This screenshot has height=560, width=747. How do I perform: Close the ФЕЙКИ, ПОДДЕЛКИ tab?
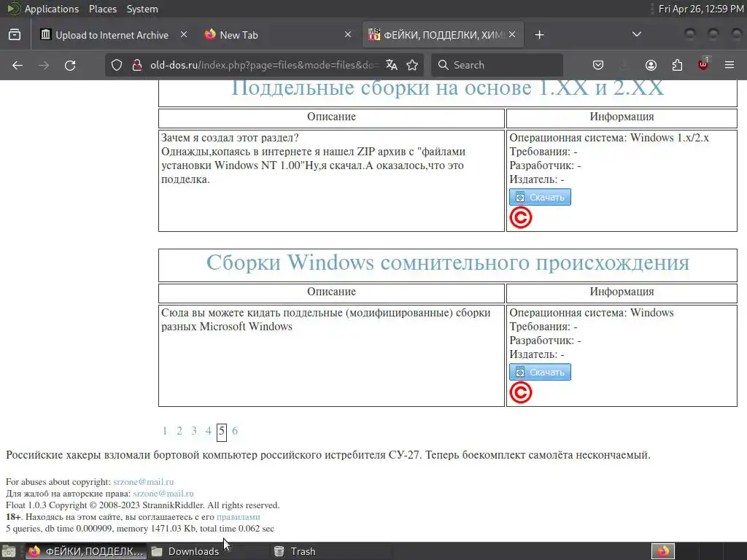point(512,35)
